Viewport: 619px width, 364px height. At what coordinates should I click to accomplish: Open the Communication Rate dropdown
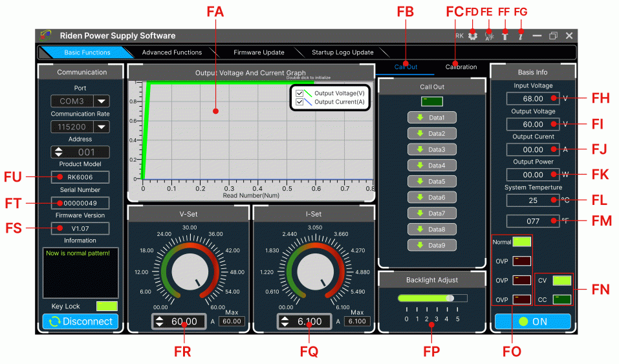pos(102,127)
